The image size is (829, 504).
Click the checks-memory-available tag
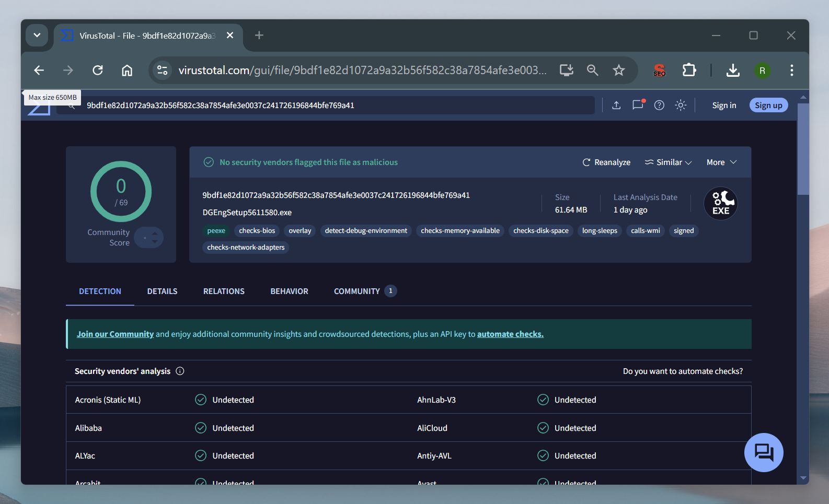point(460,230)
